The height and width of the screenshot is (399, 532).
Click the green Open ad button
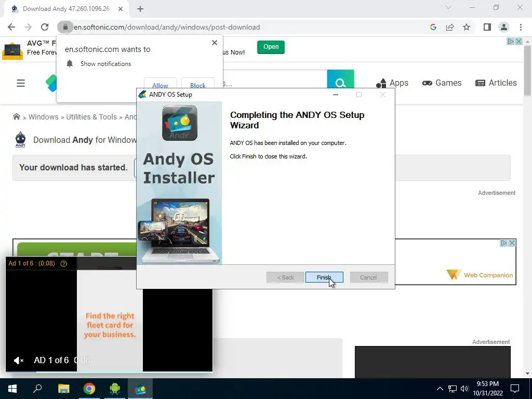271,47
